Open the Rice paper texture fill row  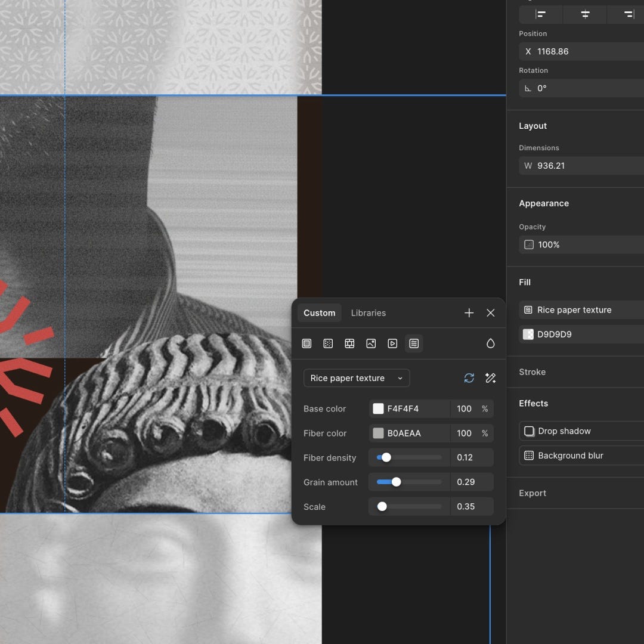coord(581,309)
